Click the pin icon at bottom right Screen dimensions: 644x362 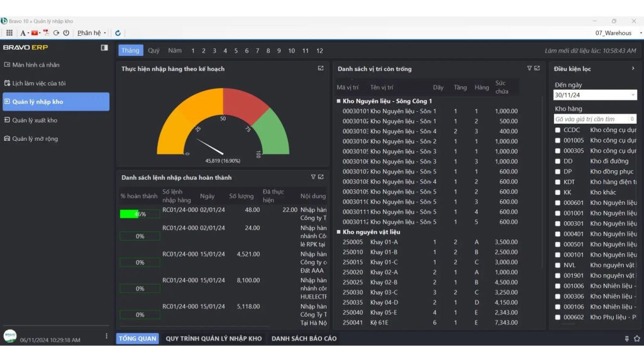pyautogui.click(x=627, y=339)
